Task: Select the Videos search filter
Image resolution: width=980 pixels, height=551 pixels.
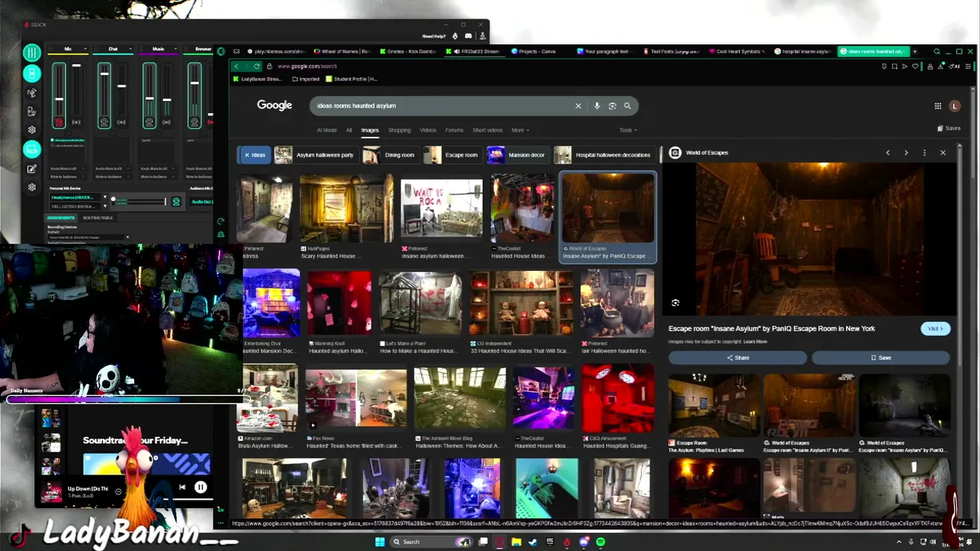Action: [428, 130]
